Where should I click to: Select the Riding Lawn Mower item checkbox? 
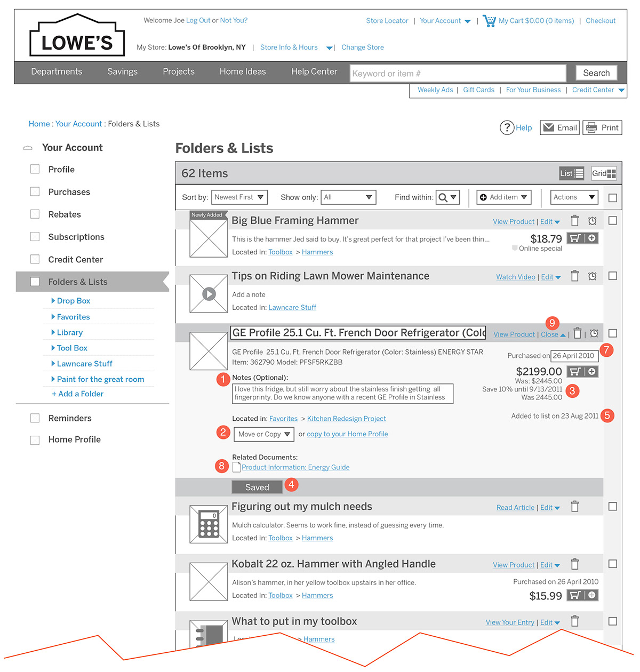613,276
